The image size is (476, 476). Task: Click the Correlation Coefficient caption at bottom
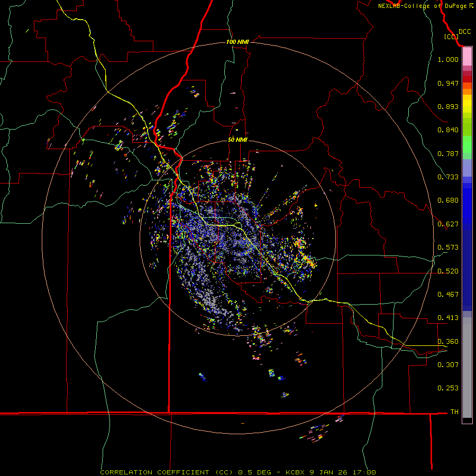pyautogui.click(x=237, y=472)
